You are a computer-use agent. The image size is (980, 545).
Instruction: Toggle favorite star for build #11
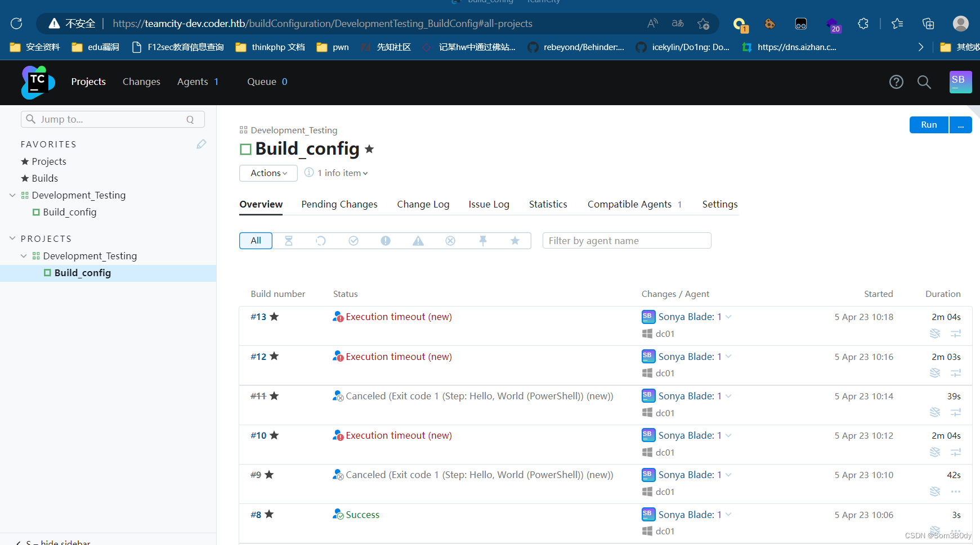274,396
